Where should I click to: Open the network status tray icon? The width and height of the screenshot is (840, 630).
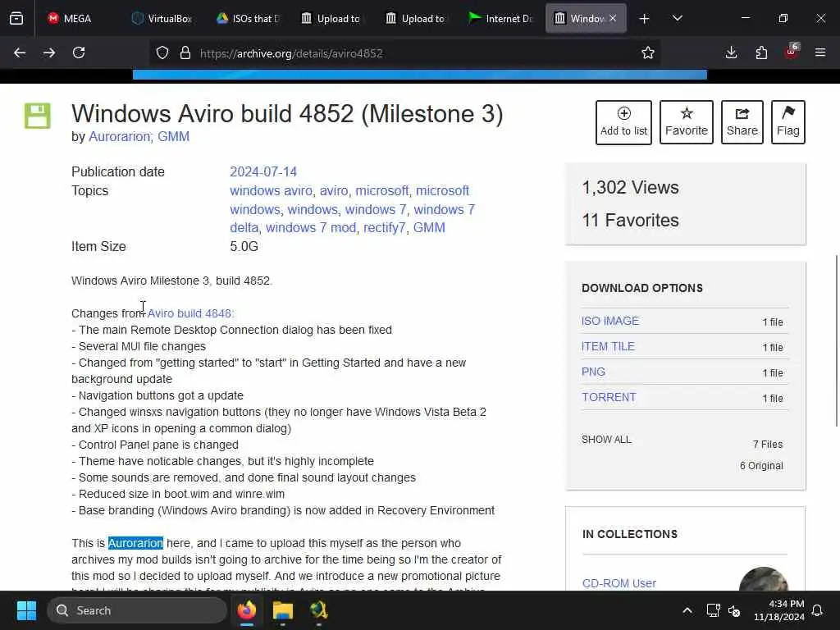coord(713,610)
